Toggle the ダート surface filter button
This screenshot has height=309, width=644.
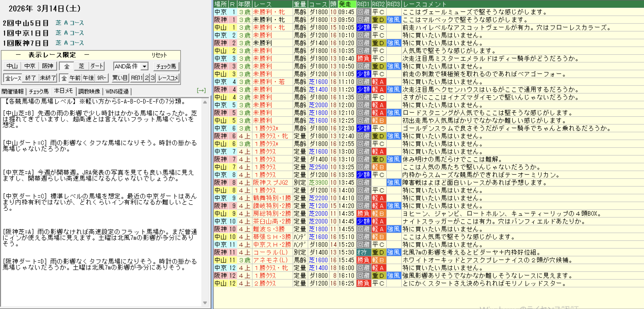tap(97, 66)
